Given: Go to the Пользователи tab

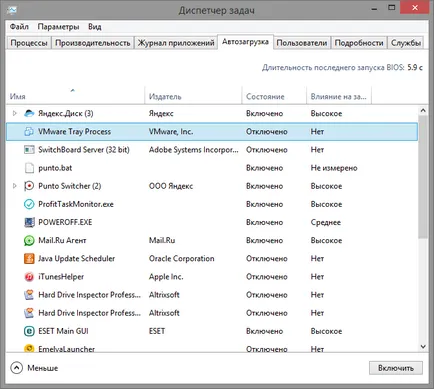Looking at the screenshot, I should coord(302,43).
